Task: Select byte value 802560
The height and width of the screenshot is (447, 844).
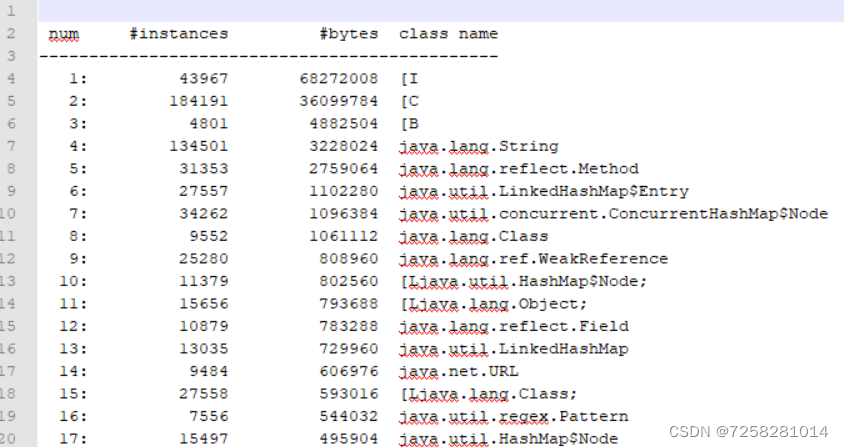Action: pos(348,282)
